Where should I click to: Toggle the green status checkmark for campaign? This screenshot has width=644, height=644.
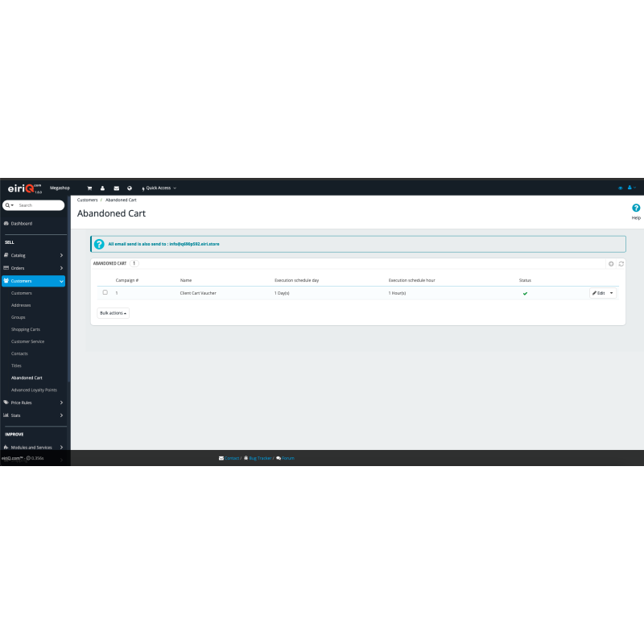[x=525, y=293]
